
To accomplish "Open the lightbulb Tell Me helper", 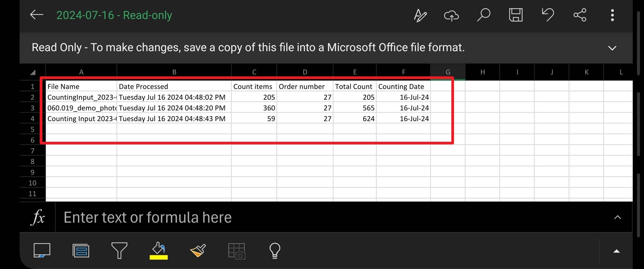I will [x=275, y=251].
